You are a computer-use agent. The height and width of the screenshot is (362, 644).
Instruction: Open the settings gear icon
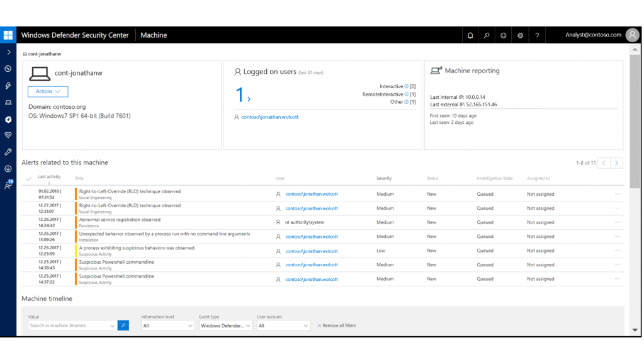tap(520, 35)
